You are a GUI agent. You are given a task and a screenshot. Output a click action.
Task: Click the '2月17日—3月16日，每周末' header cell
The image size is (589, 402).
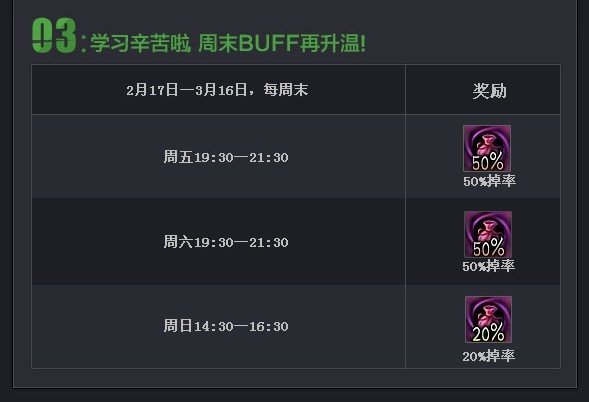pos(217,90)
